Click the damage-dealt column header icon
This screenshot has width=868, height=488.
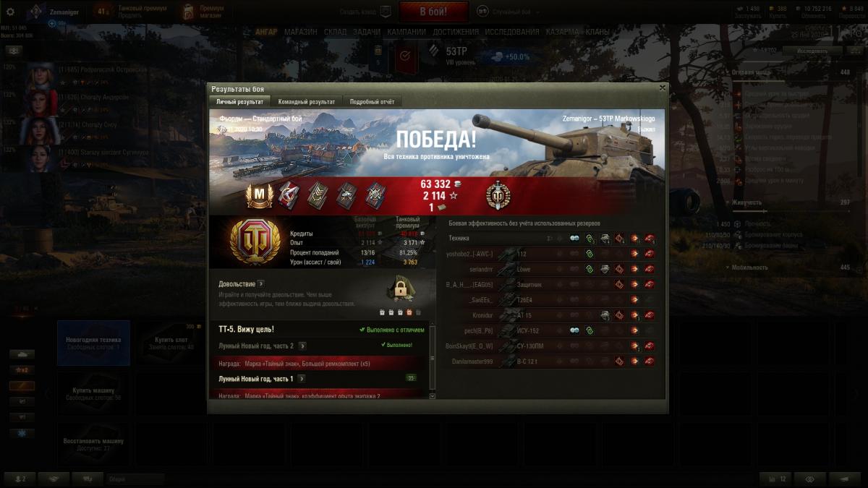click(x=634, y=238)
